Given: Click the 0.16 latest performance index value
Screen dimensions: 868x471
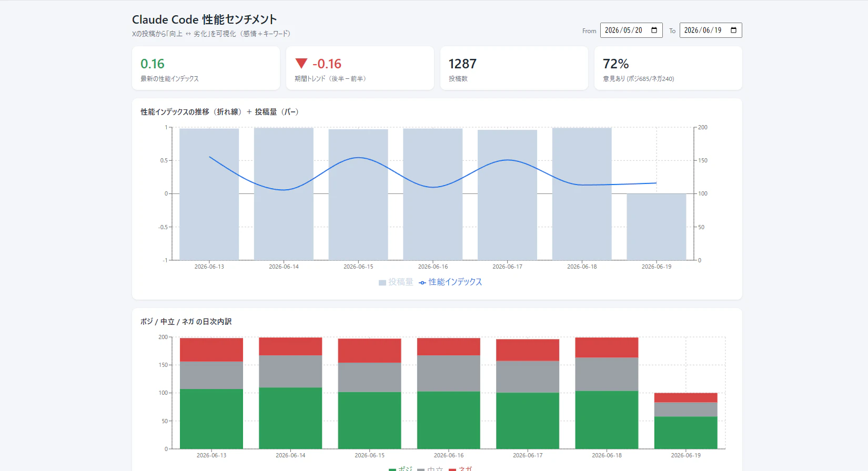Looking at the screenshot, I should (153, 64).
